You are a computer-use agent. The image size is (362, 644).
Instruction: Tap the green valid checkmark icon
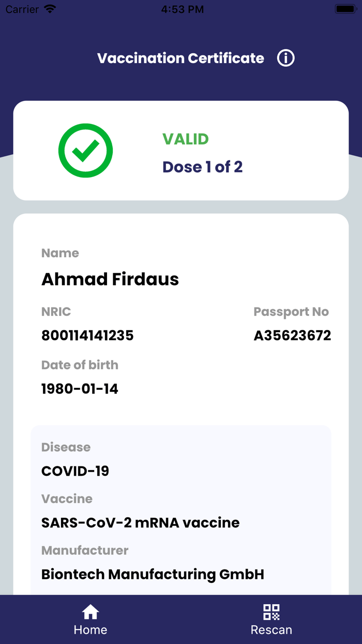[85, 150]
